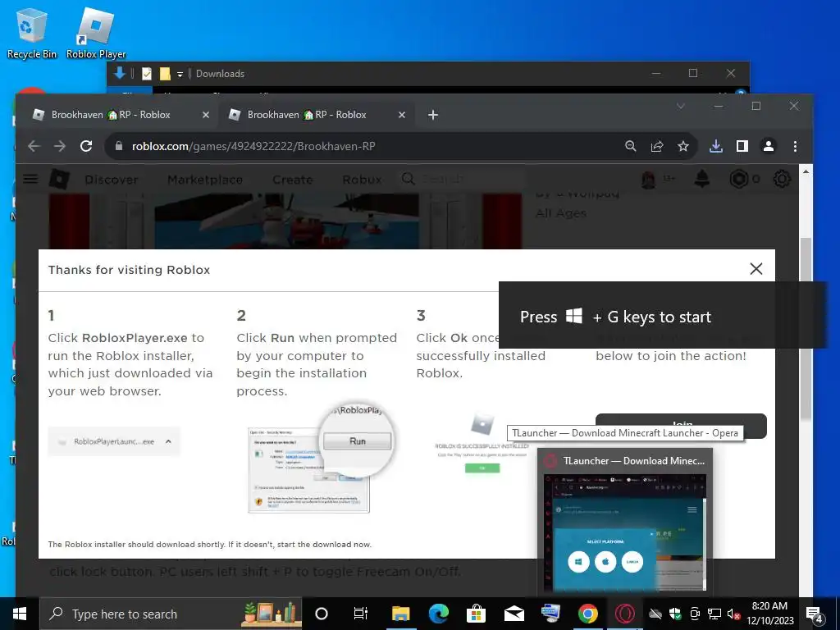The image size is (840, 630).
Task: Open the Chrome profile icon
Action: 768,146
